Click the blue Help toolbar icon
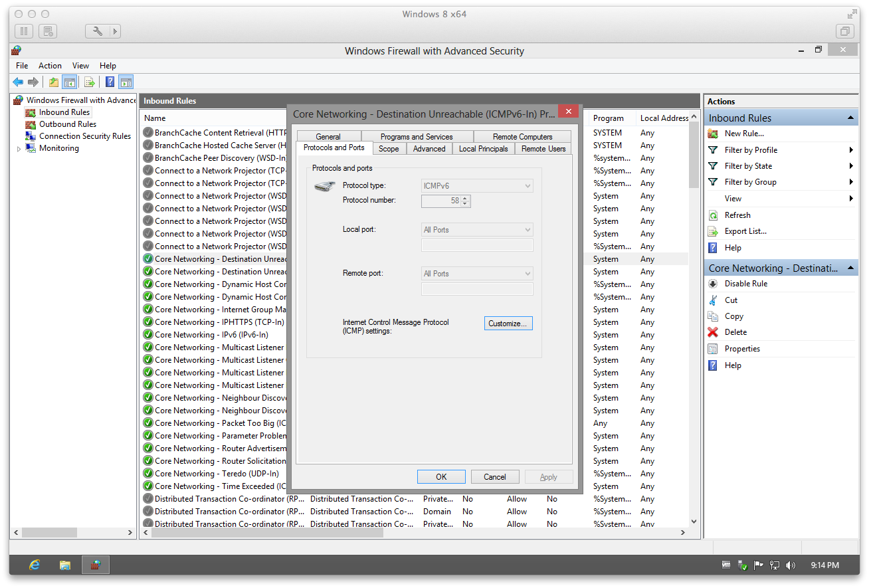 110,82
